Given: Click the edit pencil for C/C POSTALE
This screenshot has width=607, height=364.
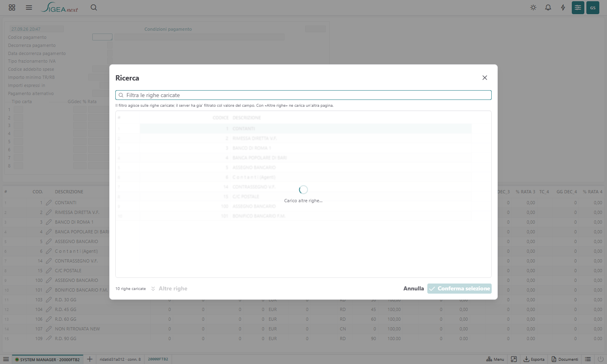Looking at the screenshot, I should click(x=49, y=271).
